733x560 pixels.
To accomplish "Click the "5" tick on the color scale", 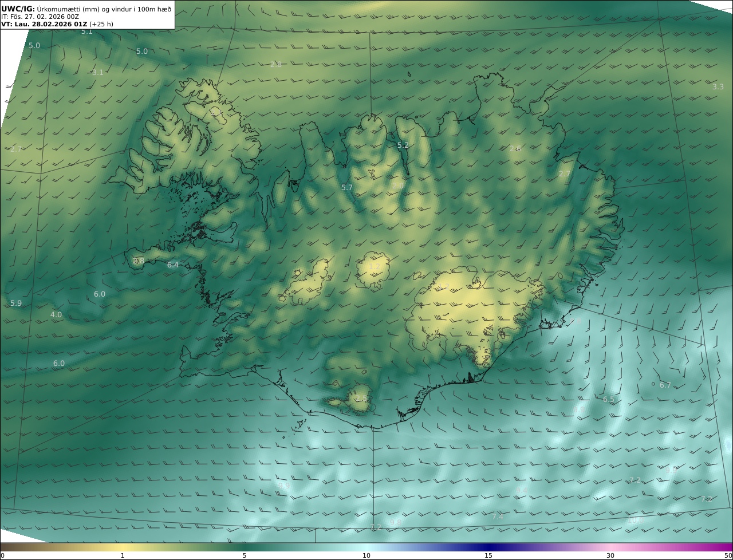I will [x=245, y=555].
